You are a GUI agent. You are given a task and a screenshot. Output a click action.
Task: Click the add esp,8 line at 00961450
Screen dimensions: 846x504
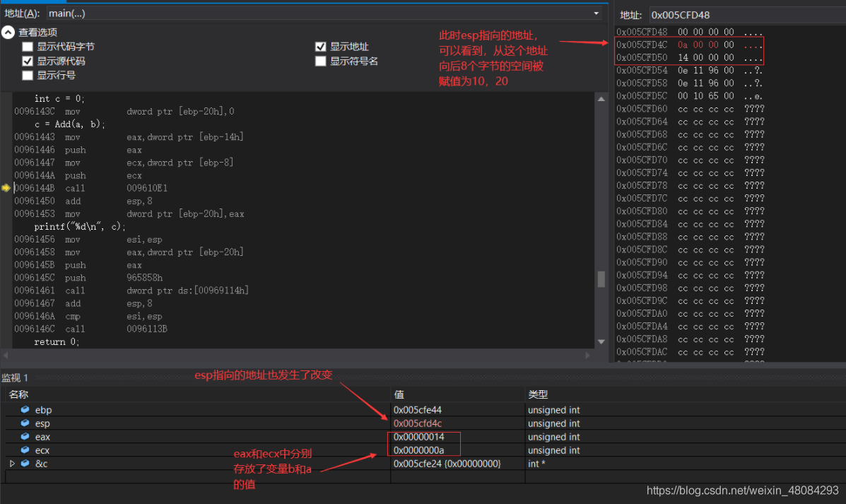pyautogui.click(x=83, y=201)
